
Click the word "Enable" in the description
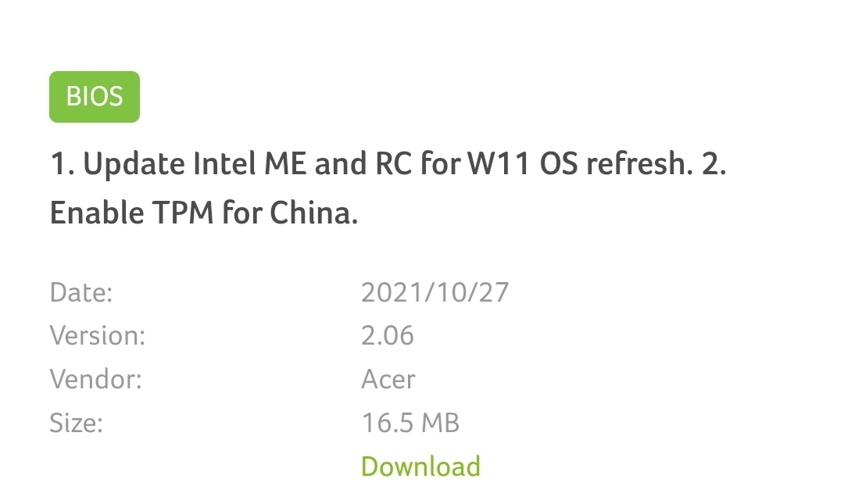(97, 213)
